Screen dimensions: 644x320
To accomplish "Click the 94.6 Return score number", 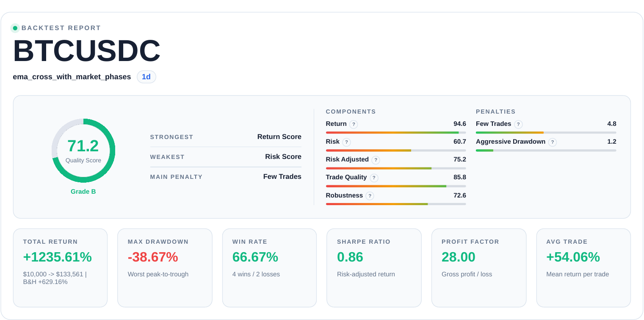I will pos(460,124).
